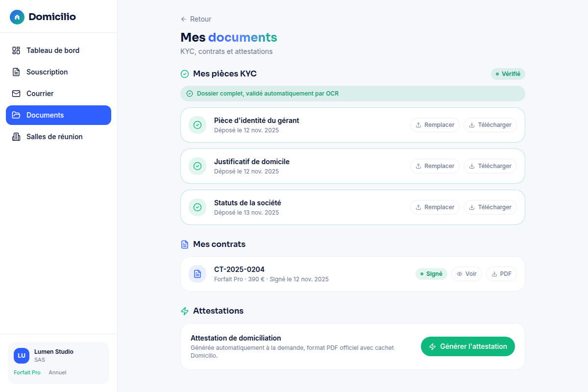Click the Tableau de bord grid icon
The width and height of the screenshot is (588, 392).
(16, 50)
